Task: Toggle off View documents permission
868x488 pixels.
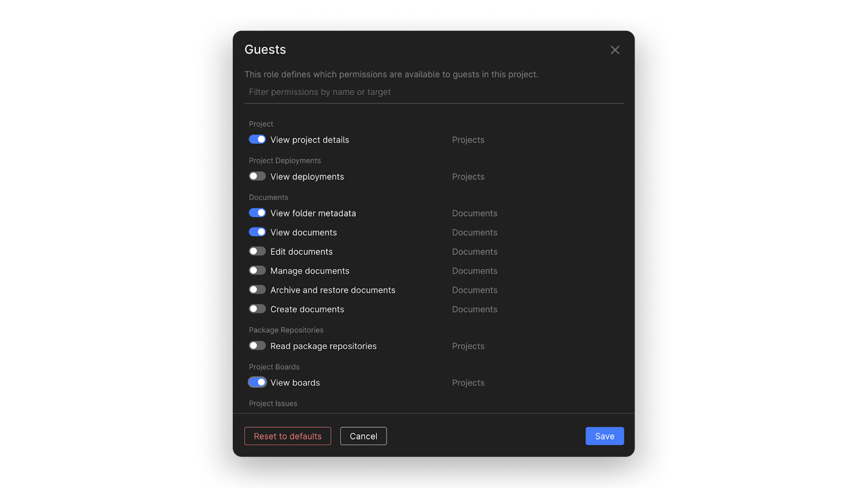Action: coord(257,232)
